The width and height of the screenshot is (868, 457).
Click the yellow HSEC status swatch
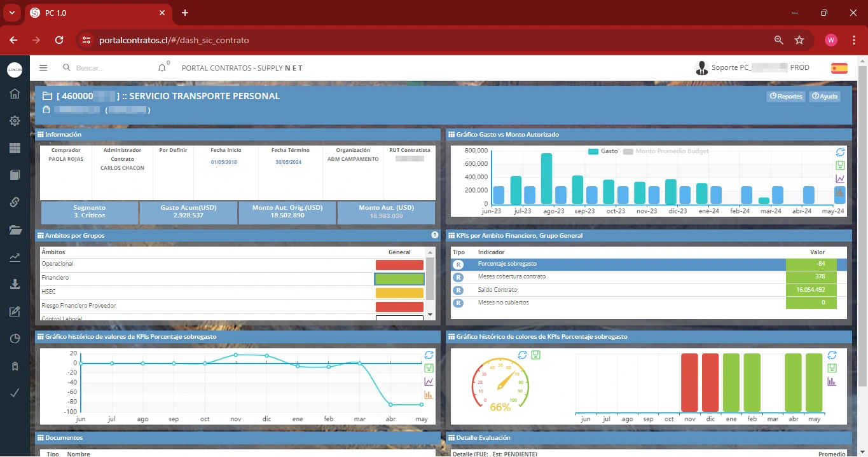[x=399, y=293]
